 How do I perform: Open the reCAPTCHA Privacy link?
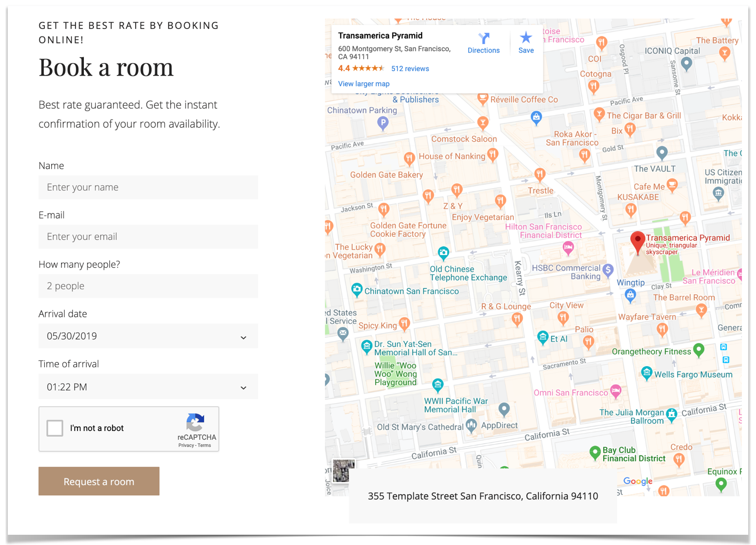tap(186, 445)
